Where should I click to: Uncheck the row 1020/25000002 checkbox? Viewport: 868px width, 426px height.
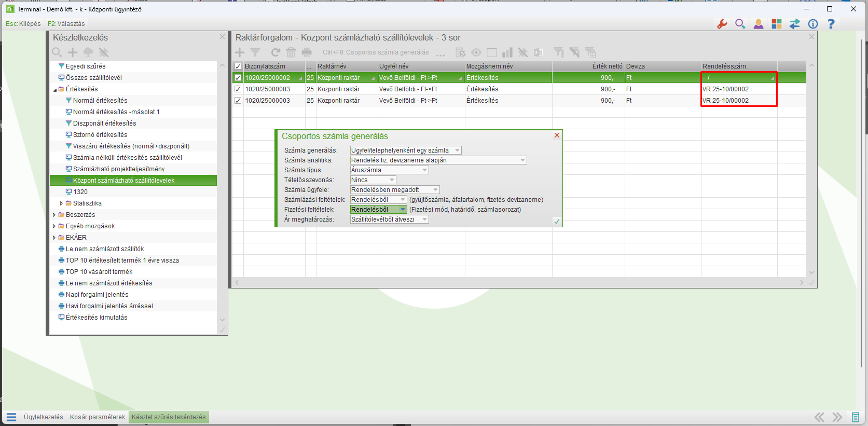click(238, 78)
